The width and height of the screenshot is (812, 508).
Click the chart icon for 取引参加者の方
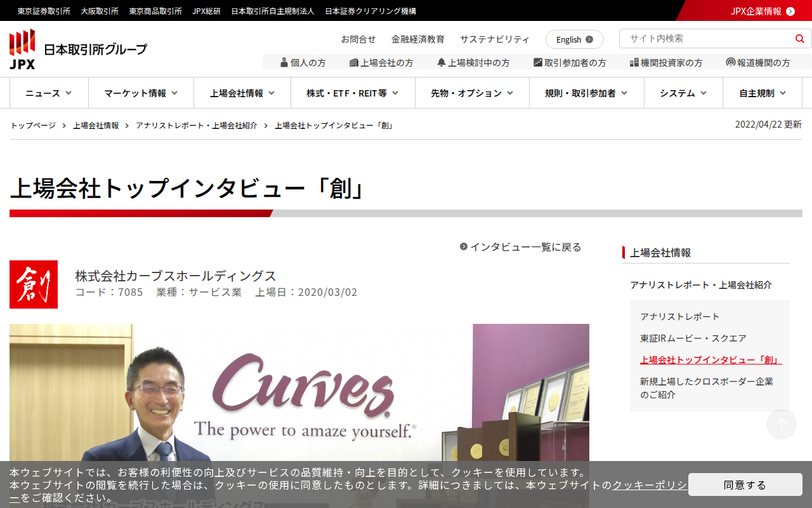pyautogui.click(x=538, y=62)
